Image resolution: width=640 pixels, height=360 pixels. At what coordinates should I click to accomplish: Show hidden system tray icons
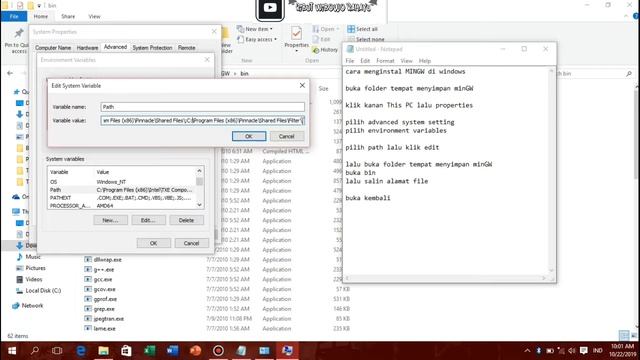pos(527,351)
